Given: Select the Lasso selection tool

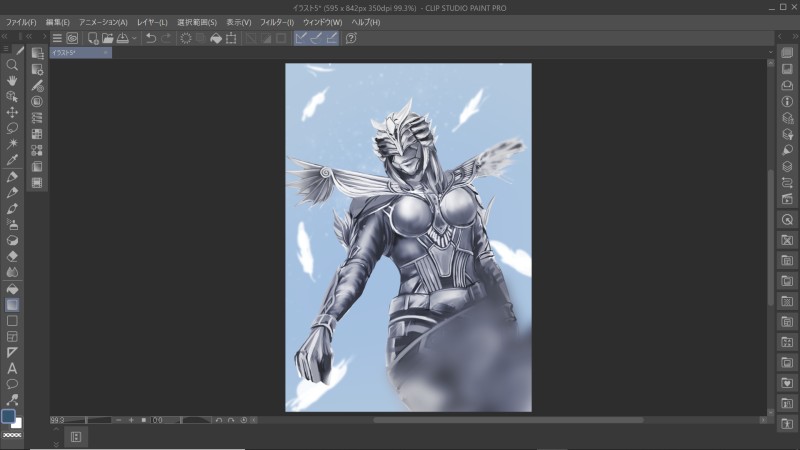Looking at the screenshot, I should point(12,128).
